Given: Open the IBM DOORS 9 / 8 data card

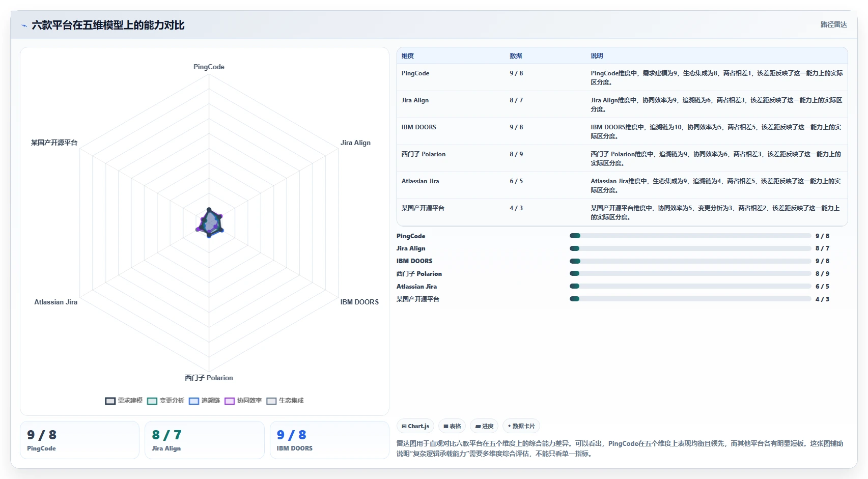Looking at the screenshot, I should coord(329,440).
